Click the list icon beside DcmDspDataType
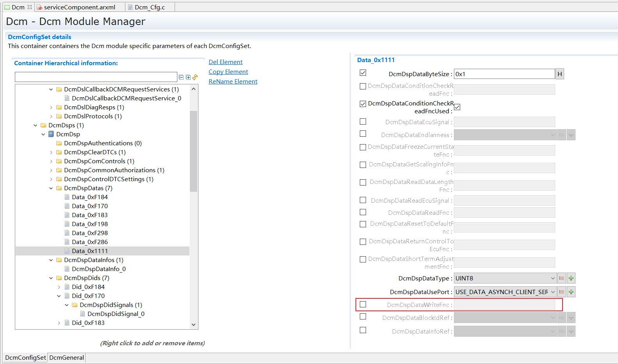The height and width of the screenshot is (364, 618). tap(562, 278)
